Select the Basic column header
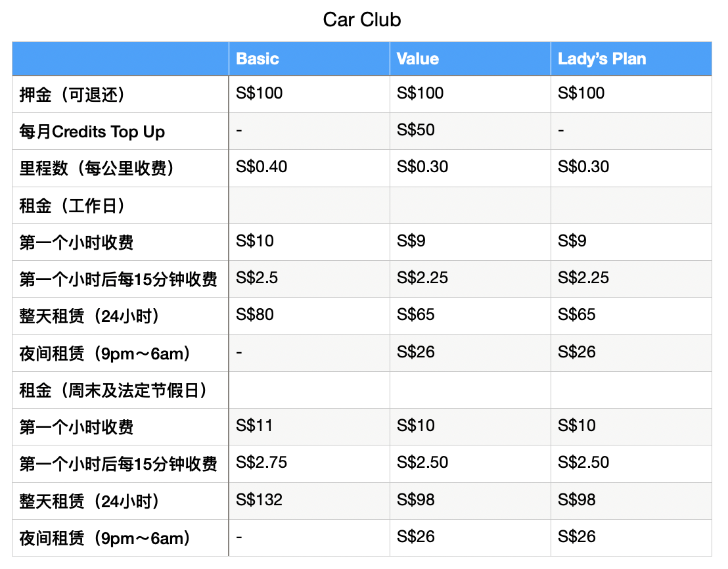Image resolution: width=728 pixels, height=569 pixels. tap(258, 58)
